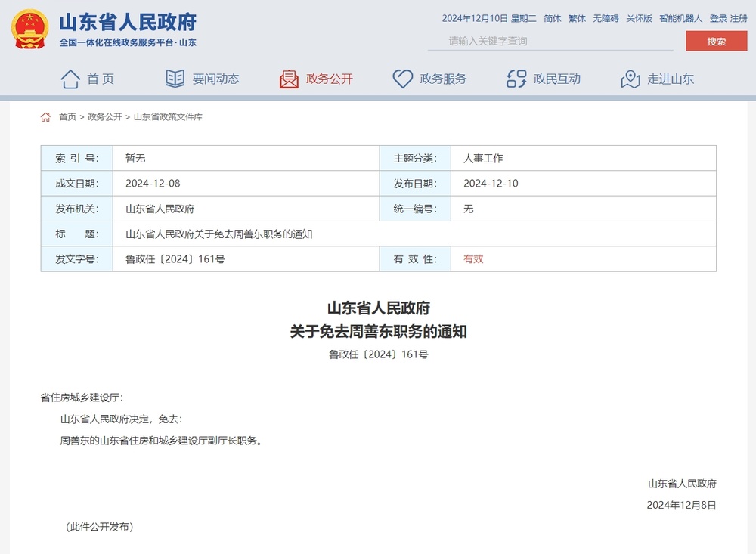Click the line 山东省人民政府决定，免去

[x=122, y=419]
